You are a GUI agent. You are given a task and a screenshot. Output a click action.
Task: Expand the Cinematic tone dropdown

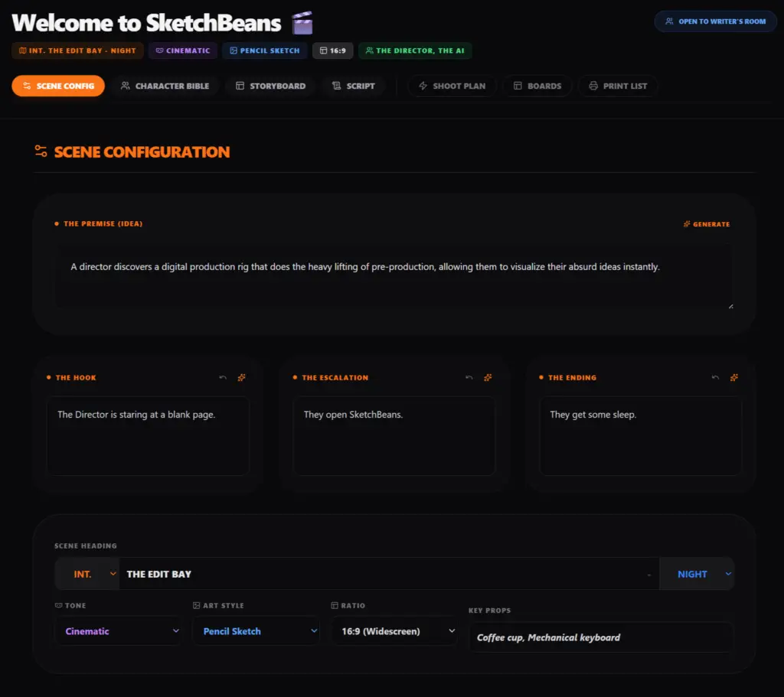pyautogui.click(x=119, y=631)
